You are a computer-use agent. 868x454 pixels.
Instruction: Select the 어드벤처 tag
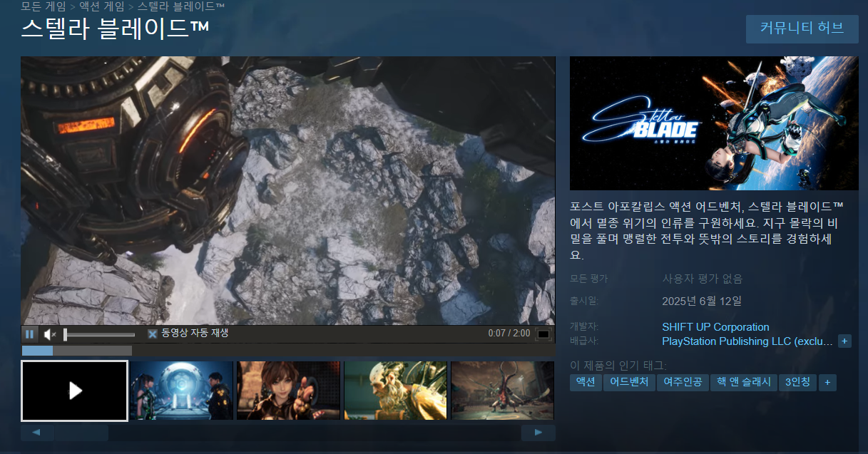click(x=629, y=383)
